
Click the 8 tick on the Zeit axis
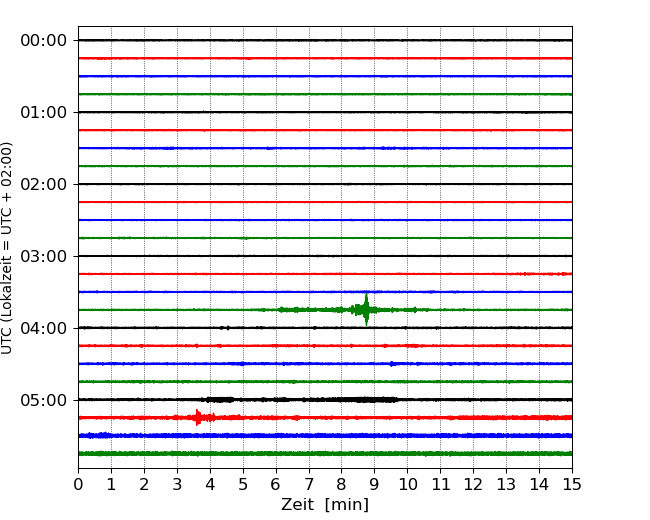(342, 484)
